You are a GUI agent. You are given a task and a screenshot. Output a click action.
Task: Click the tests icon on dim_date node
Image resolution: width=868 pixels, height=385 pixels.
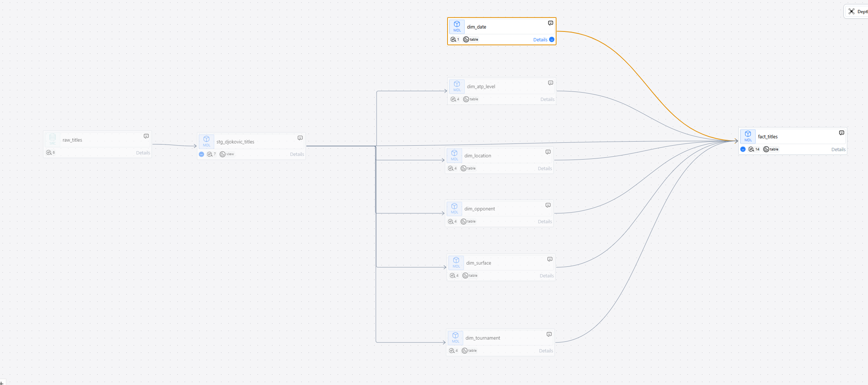click(453, 40)
